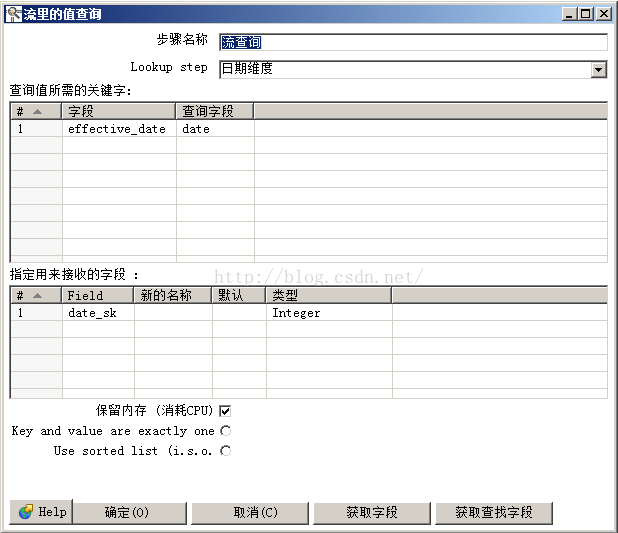The width and height of the screenshot is (618, 533).
Task: Select the 'Key and value are exactly one' option
Action: tap(225, 430)
